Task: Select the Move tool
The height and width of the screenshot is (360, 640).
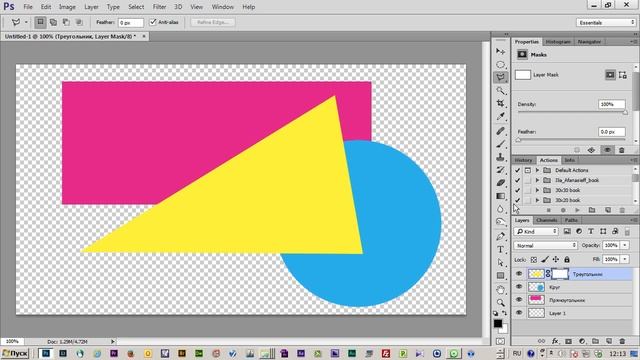Action: tap(500, 51)
